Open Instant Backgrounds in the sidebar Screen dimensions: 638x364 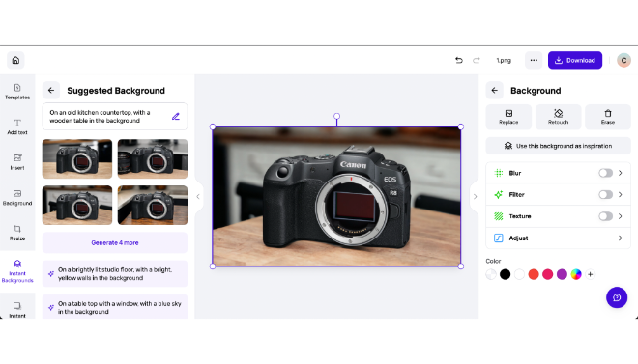tap(17, 271)
